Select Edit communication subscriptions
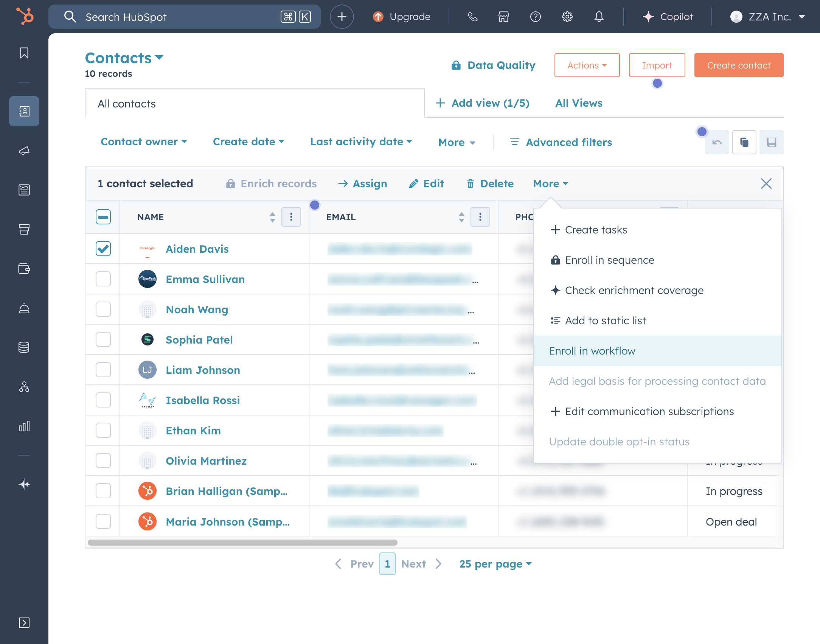Viewport: 820px width, 644px height. [x=657, y=411]
